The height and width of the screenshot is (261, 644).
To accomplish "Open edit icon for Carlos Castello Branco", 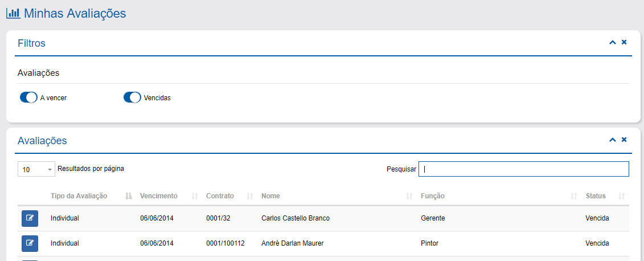I will click(30, 218).
